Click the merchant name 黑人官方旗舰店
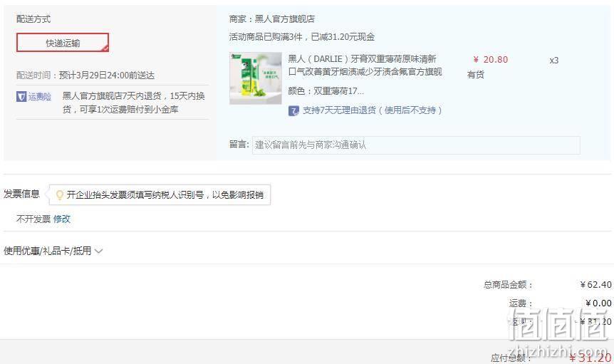Image resolution: width=614 pixels, height=364 pixels. [285, 19]
